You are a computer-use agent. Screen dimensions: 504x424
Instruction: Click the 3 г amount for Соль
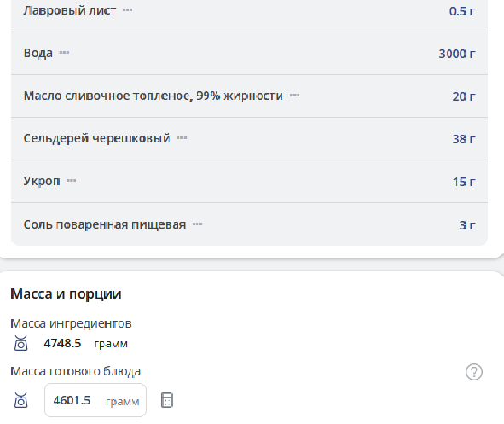467,225
